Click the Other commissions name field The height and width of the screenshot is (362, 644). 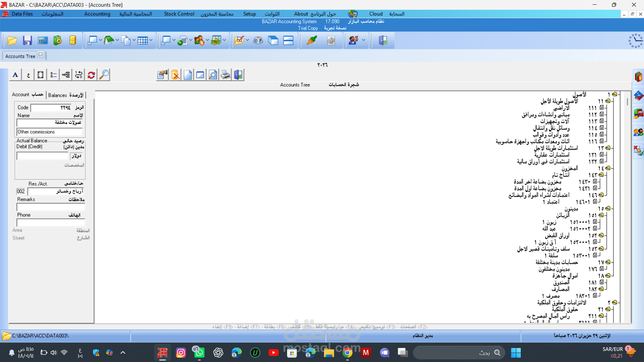click(49, 132)
